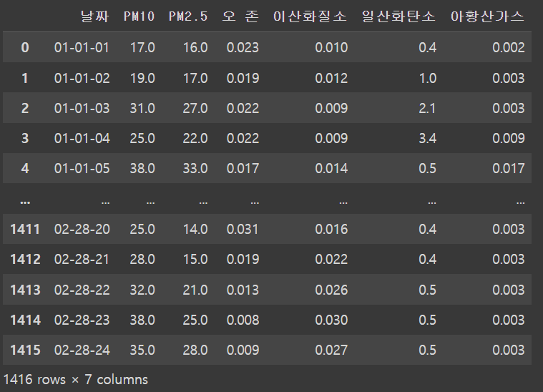
Task: Click date cell 01-01-05
Action: tap(82, 168)
